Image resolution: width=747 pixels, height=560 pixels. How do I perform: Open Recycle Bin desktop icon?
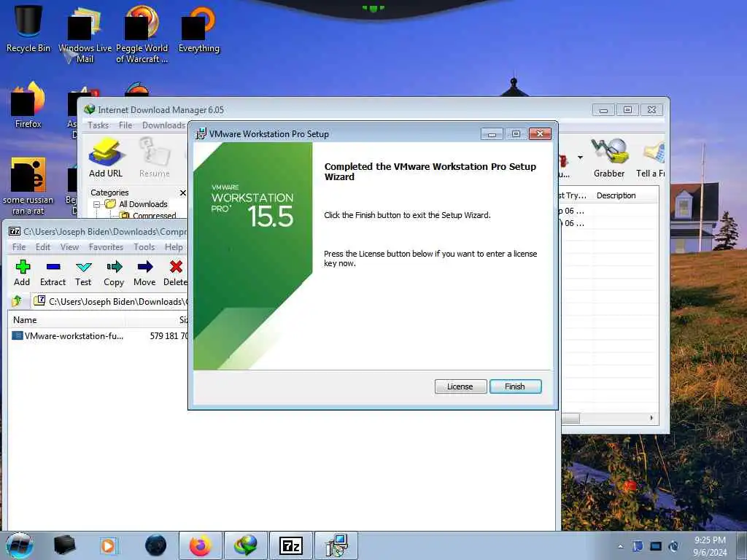[28, 28]
